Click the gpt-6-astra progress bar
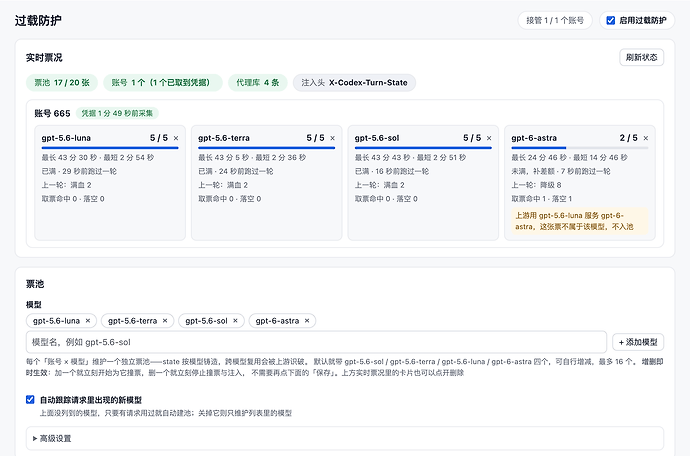 pos(580,148)
